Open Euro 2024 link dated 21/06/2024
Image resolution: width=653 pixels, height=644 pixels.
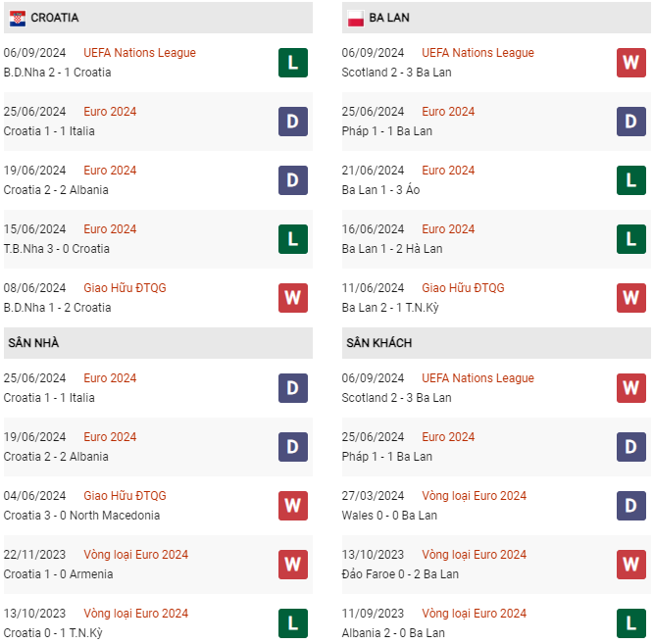click(x=448, y=171)
